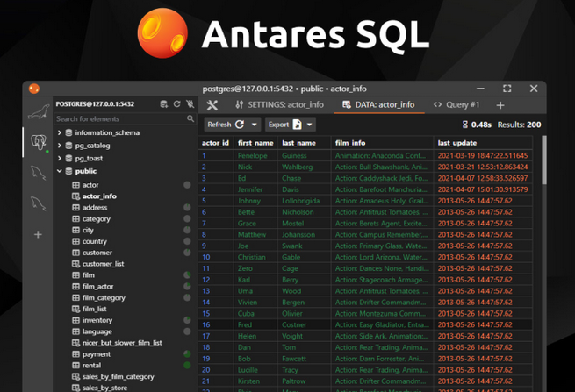Open the Refresh auto-refresh dropdown arrow
This screenshot has width=575, height=392.
tap(254, 125)
